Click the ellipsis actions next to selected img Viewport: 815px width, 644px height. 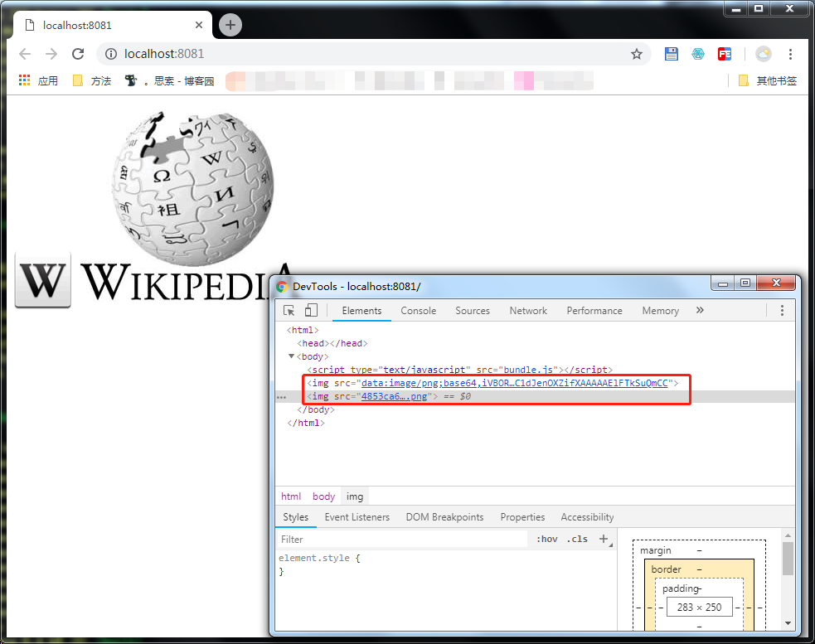click(281, 396)
